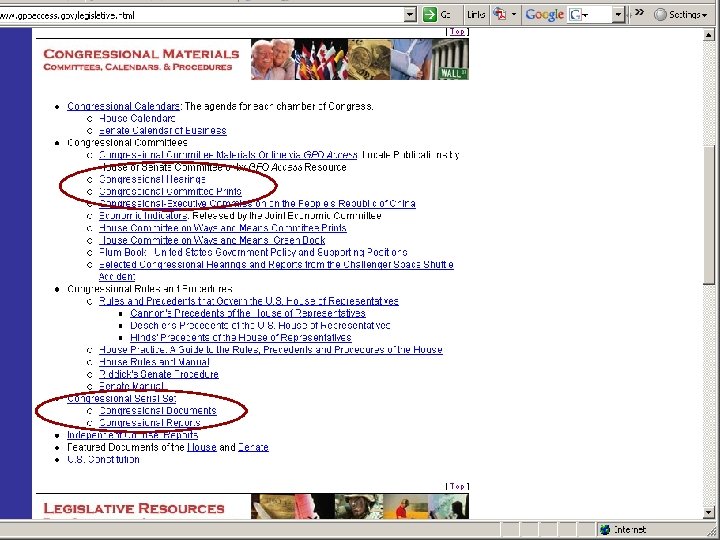Open Cannon's Precedents of the House link

(248, 313)
